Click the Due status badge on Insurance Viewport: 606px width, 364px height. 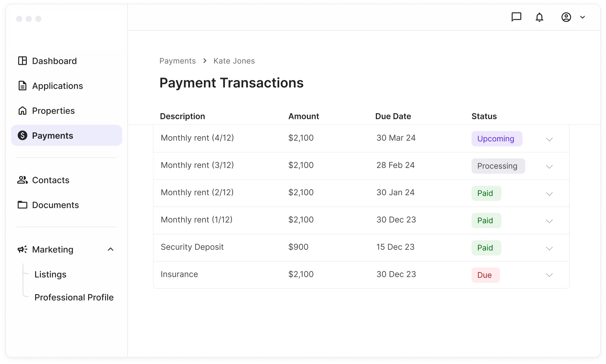coord(485,275)
